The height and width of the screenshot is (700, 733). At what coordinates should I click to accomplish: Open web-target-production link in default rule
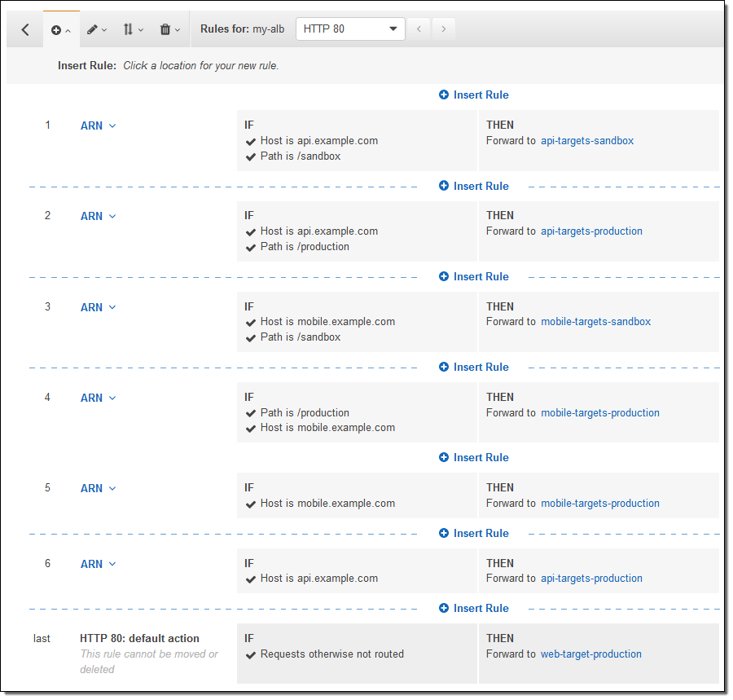(x=590, y=654)
